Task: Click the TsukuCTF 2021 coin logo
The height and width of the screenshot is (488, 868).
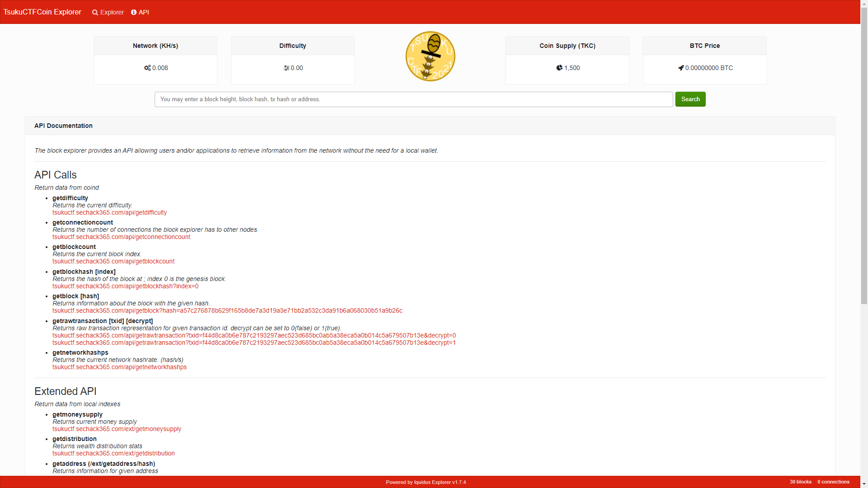Action: pos(430,56)
